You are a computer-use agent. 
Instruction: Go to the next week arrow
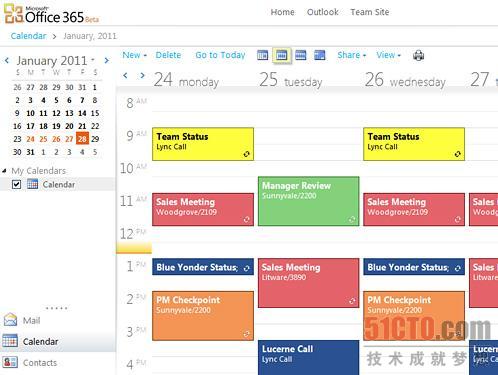tap(142, 76)
